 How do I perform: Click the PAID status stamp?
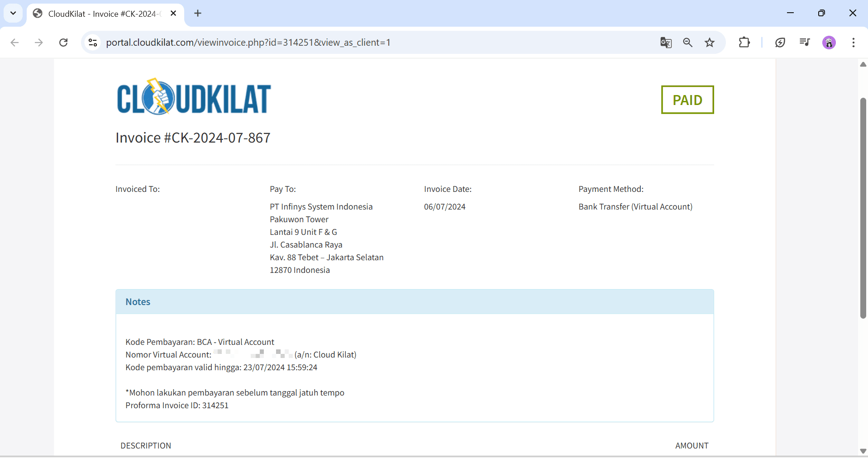click(687, 100)
